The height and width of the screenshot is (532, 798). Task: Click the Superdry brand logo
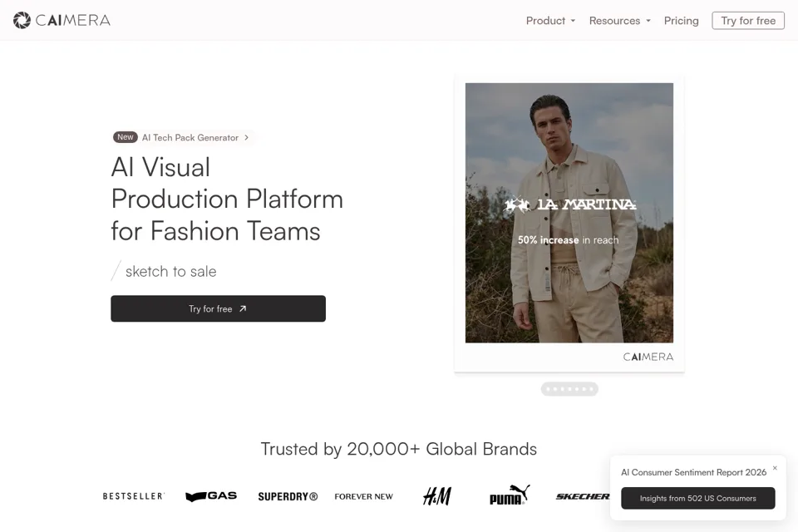click(288, 496)
